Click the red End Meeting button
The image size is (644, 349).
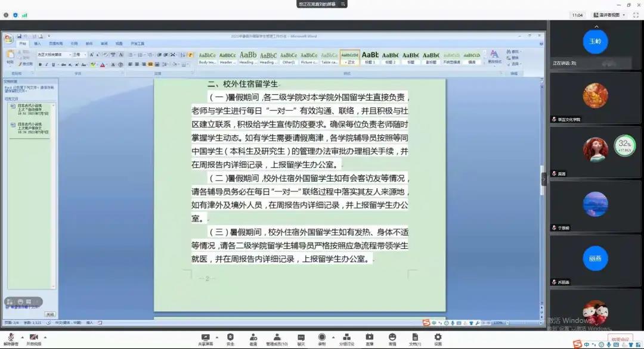(620, 340)
